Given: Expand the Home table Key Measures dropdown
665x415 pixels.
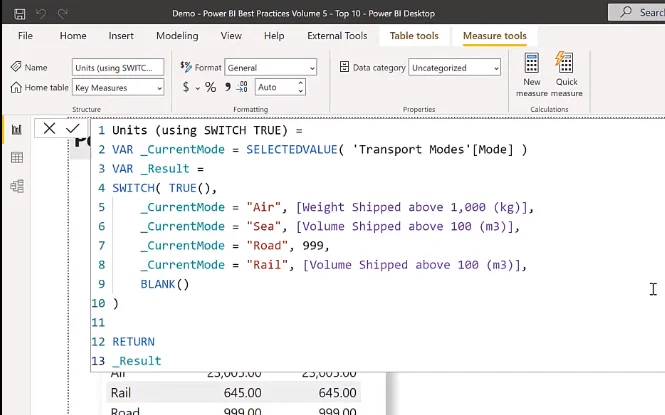Looking at the screenshot, I should tap(118, 88).
